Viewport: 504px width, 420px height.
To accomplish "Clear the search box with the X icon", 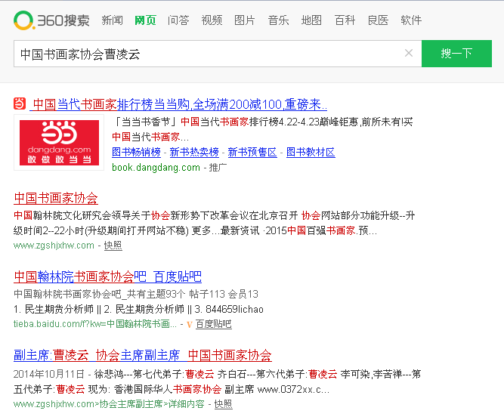I will (409, 54).
